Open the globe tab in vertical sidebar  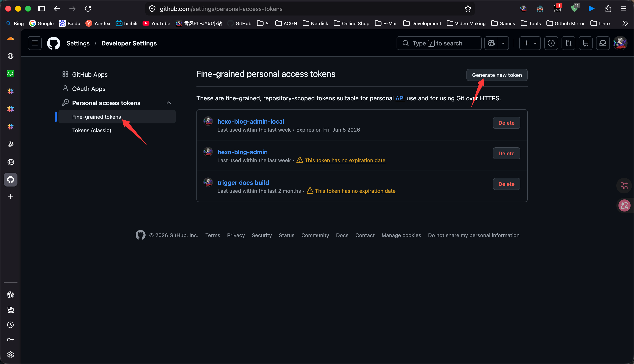tap(11, 162)
